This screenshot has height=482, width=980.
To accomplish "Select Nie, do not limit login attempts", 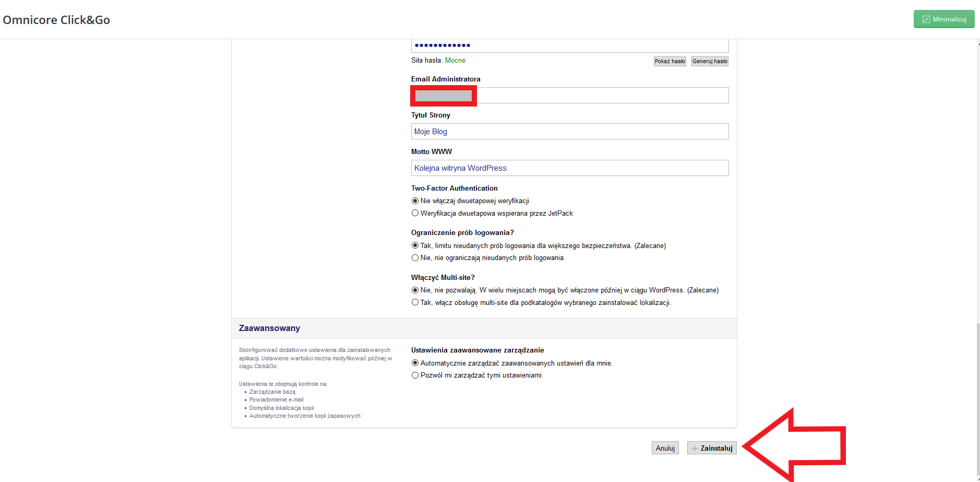I will point(415,258).
